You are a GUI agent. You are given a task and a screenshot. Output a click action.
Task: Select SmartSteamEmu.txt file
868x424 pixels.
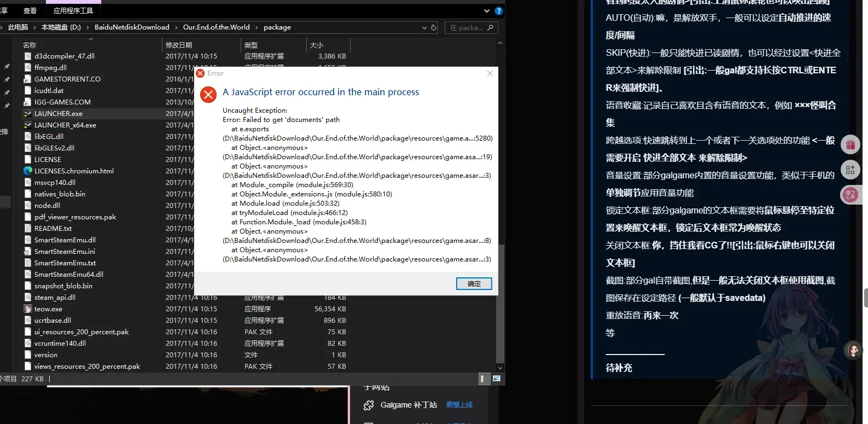(x=65, y=263)
